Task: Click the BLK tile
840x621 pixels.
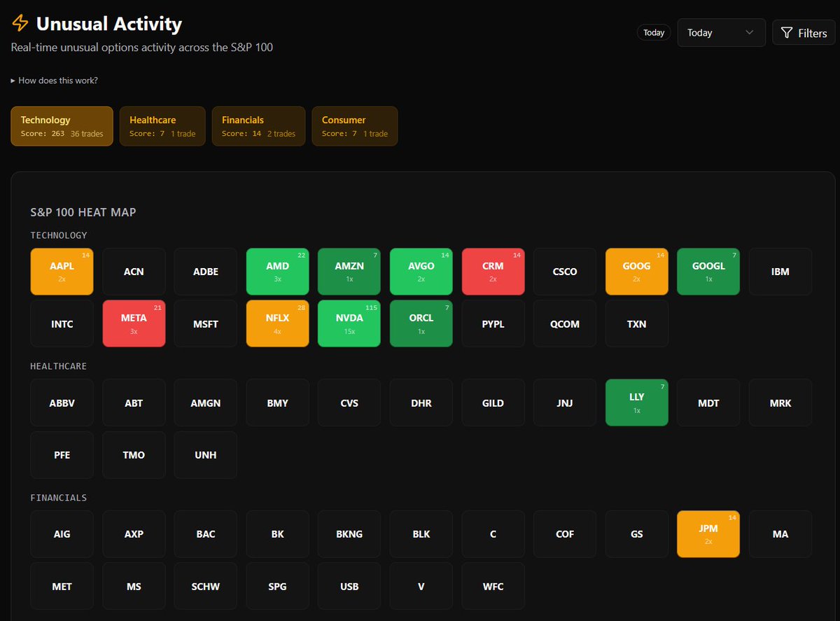Action: coord(421,533)
